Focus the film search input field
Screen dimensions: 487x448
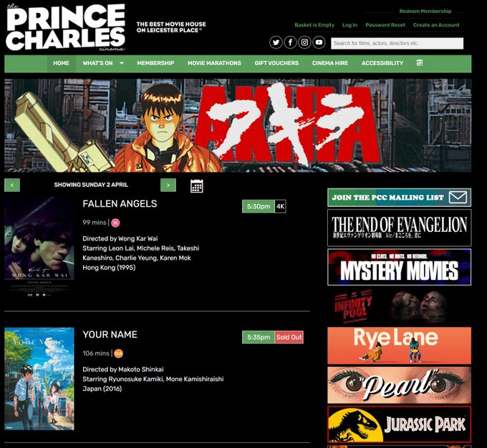click(397, 43)
